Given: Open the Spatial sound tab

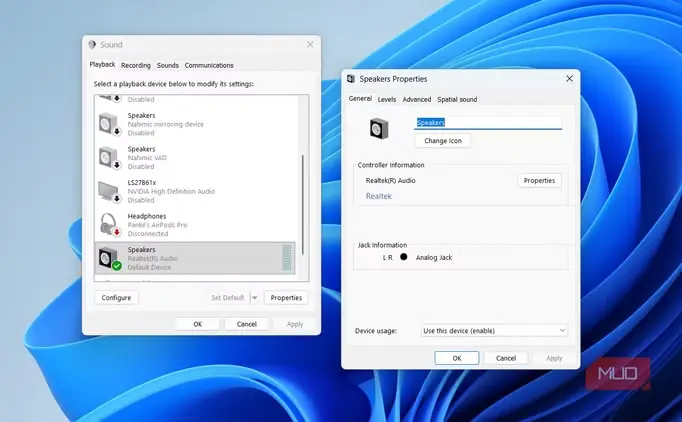Looking at the screenshot, I should pos(457,99).
